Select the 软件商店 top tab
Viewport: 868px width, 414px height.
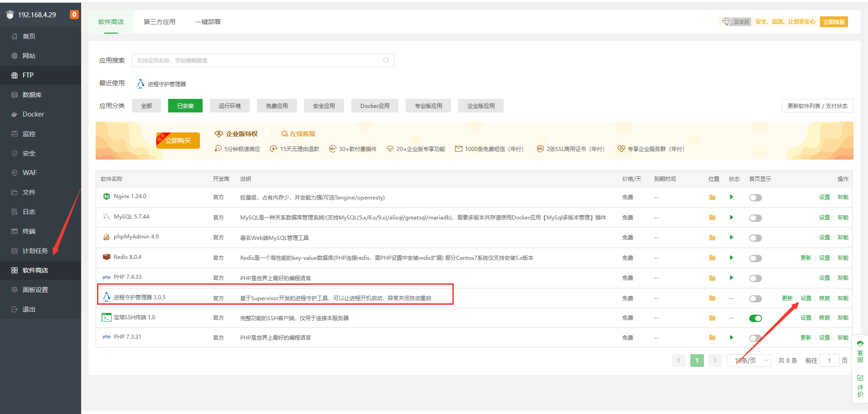tap(111, 22)
